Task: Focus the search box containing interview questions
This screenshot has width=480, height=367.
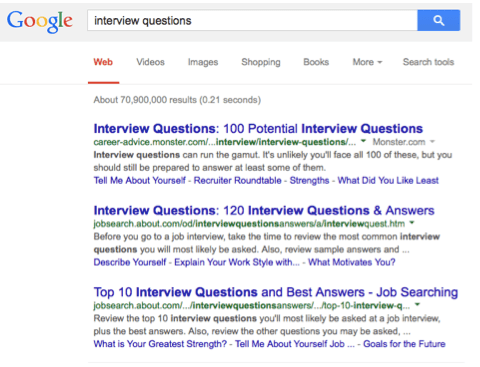Action: [252, 20]
